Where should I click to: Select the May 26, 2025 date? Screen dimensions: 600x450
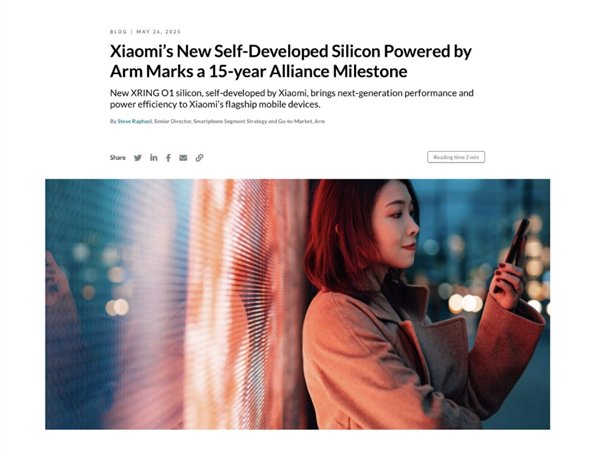158,32
